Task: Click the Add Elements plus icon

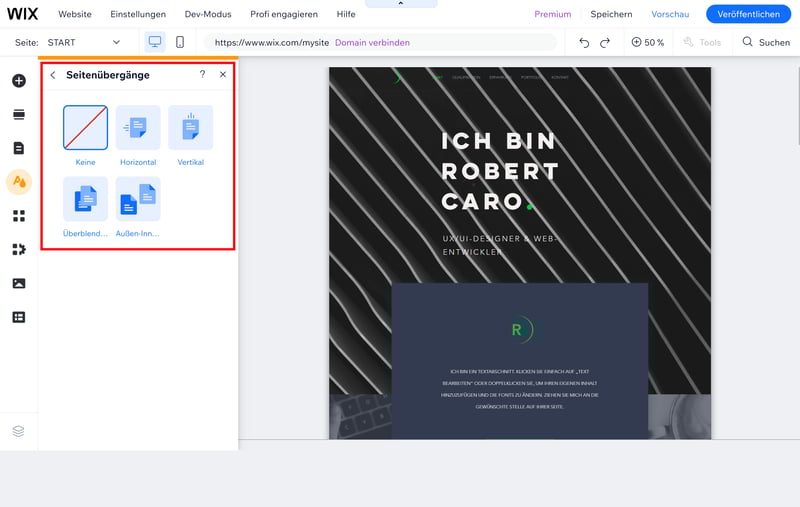Action: tap(18, 81)
